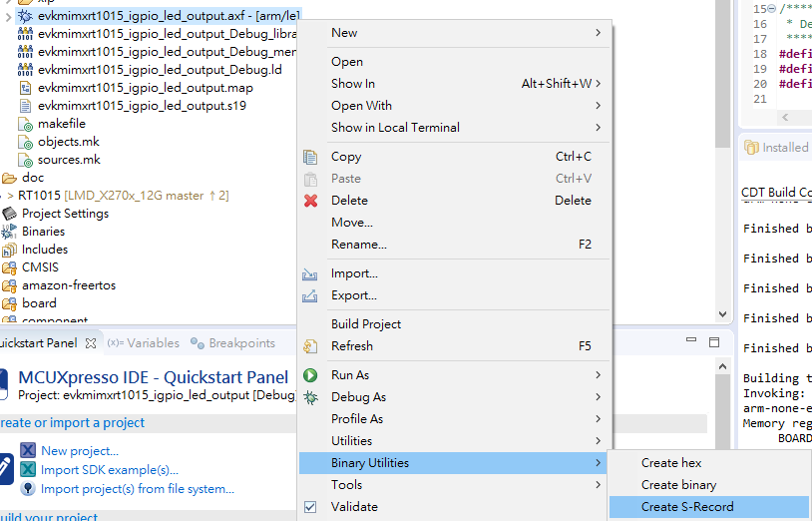812x521 pixels.
Task: Click the Copy icon in context menu
Action: (310, 157)
